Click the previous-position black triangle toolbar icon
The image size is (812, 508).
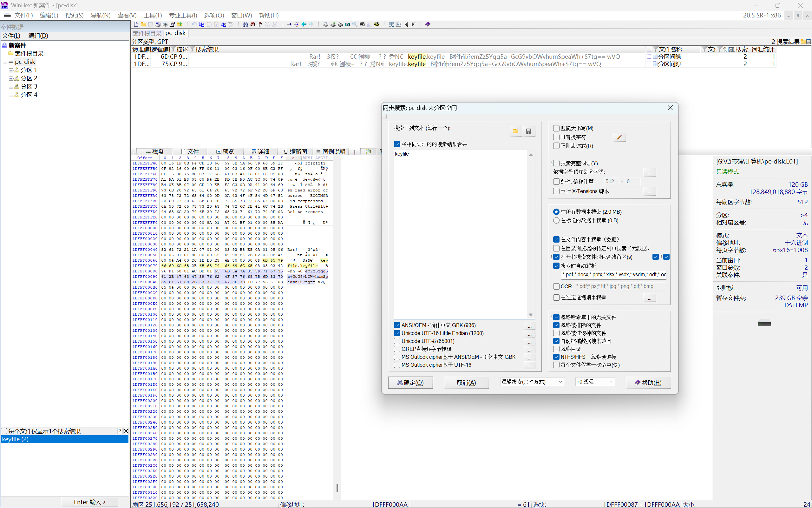click(x=406, y=24)
